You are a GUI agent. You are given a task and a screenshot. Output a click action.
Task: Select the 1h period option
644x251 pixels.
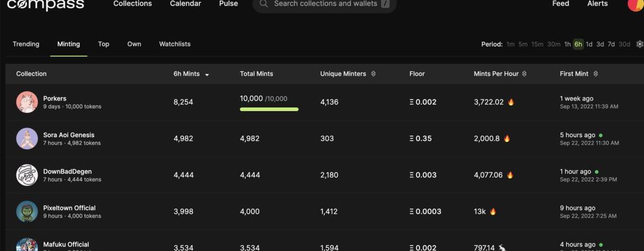[567, 44]
